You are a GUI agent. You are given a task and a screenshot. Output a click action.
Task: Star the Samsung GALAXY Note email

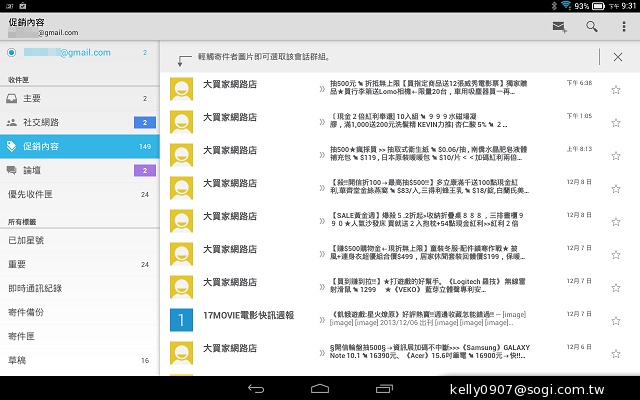[x=616, y=354]
